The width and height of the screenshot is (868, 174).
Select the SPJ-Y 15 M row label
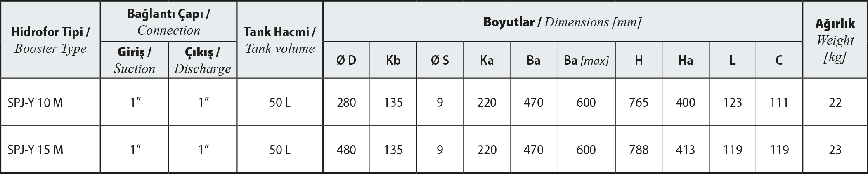tap(35, 150)
